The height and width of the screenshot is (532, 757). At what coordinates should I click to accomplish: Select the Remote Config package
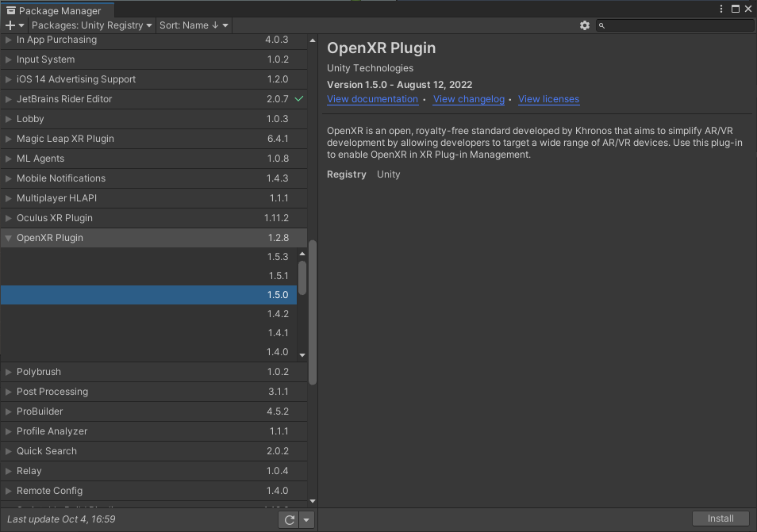pyautogui.click(x=153, y=491)
